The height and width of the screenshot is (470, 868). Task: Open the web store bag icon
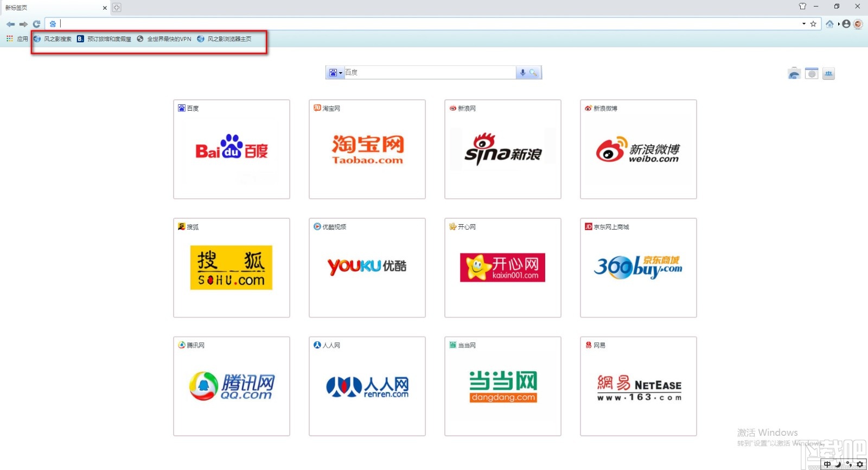[794, 74]
